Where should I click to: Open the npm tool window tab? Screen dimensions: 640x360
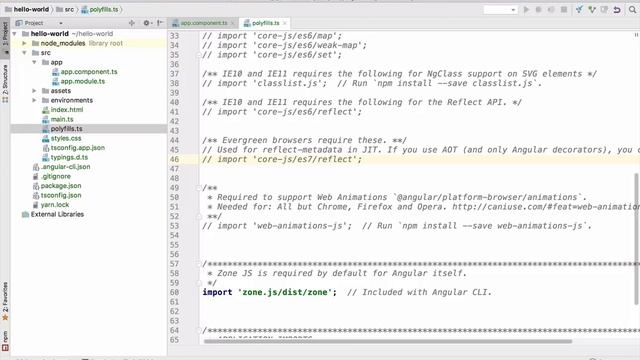(x=5, y=341)
